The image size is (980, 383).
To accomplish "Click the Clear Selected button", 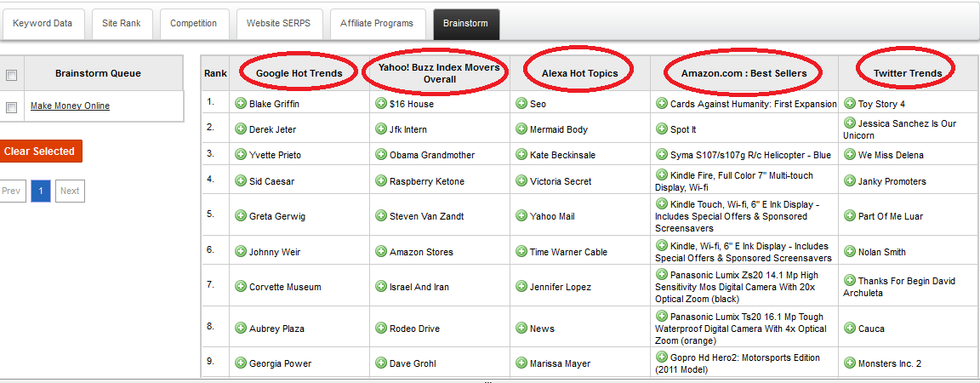I will click(39, 151).
